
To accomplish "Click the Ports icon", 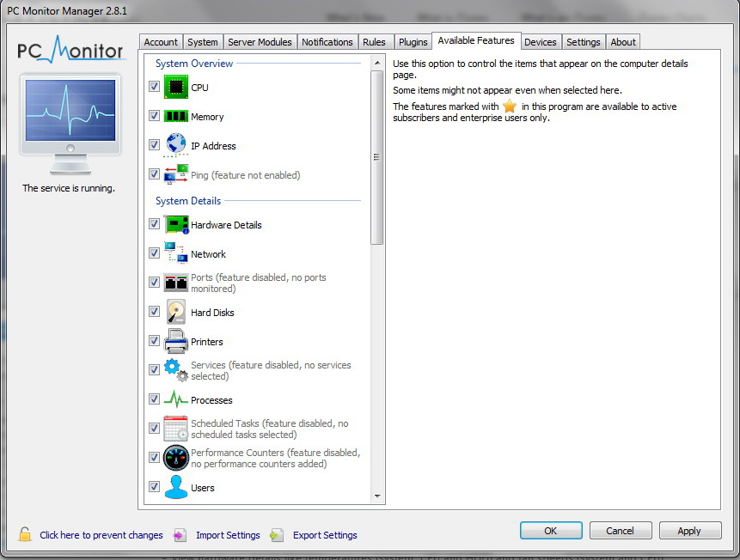I will pyautogui.click(x=176, y=283).
